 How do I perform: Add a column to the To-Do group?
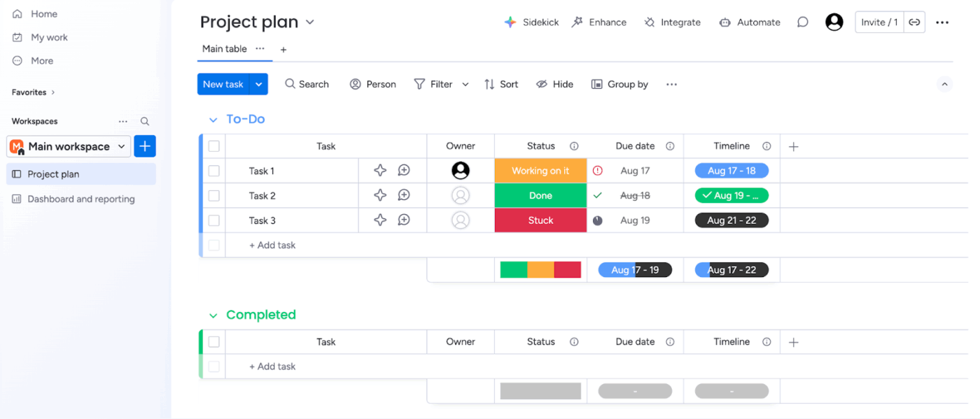click(793, 146)
